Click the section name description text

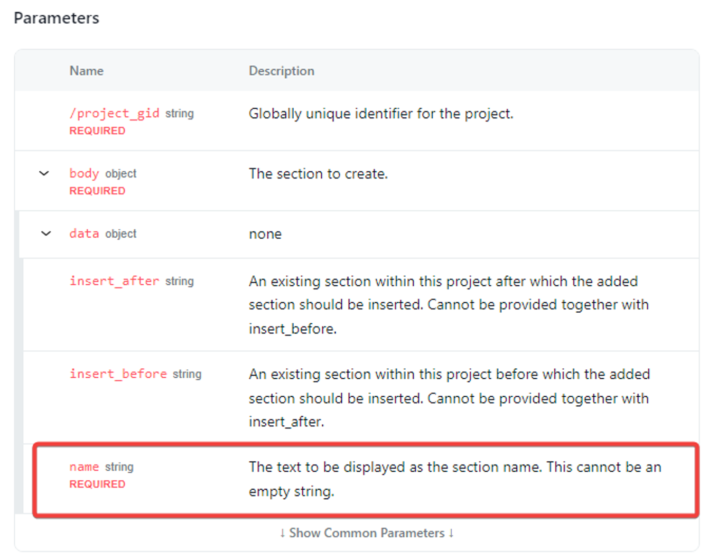click(x=454, y=479)
